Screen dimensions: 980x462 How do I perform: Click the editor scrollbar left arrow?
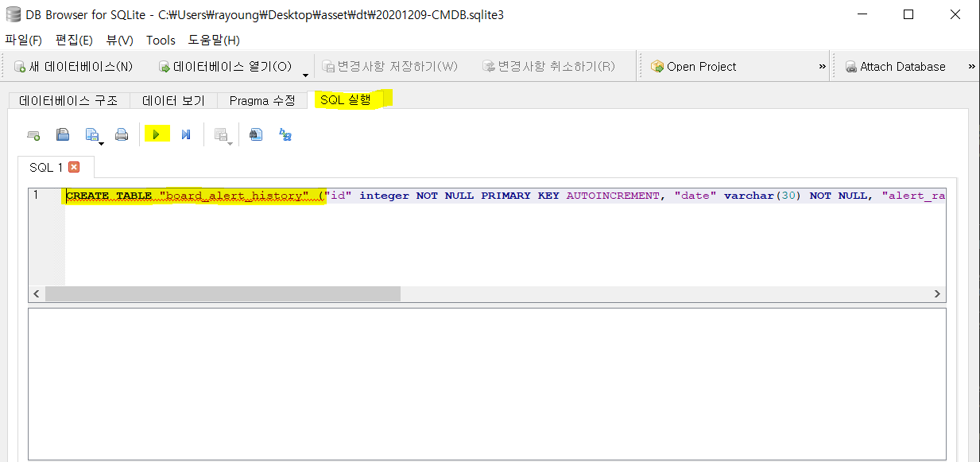pyautogui.click(x=37, y=293)
